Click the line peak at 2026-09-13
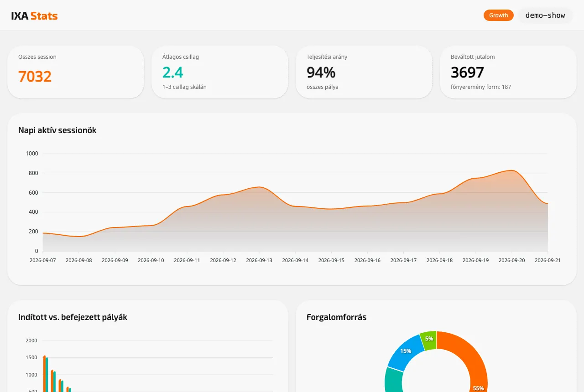This screenshot has height=392, width=584. [259, 187]
